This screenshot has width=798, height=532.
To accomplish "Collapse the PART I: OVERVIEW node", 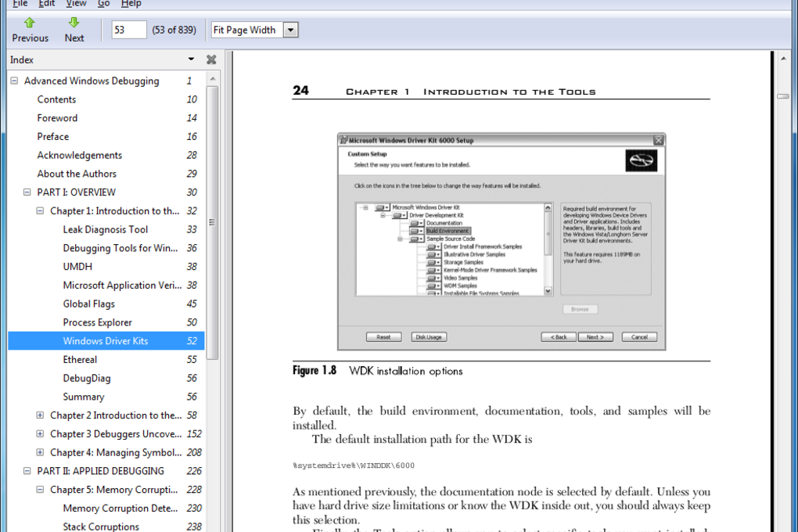I will tap(27, 192).
